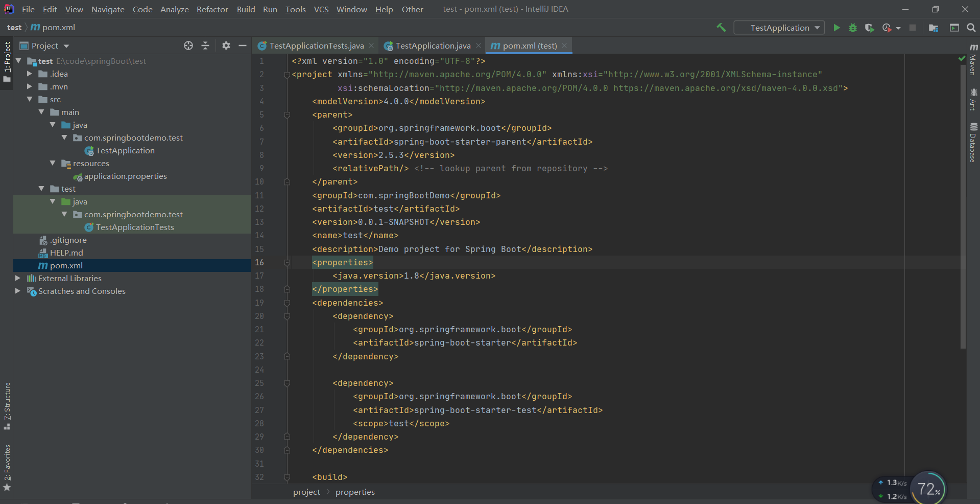980x504 pixels.
Task: Open the Ant tool window
Action: [x=973, y=99]
